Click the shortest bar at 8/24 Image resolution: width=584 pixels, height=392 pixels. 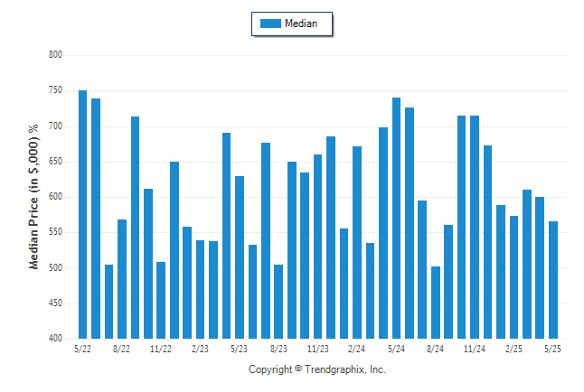pyautogui.click(x=436, y=303)
